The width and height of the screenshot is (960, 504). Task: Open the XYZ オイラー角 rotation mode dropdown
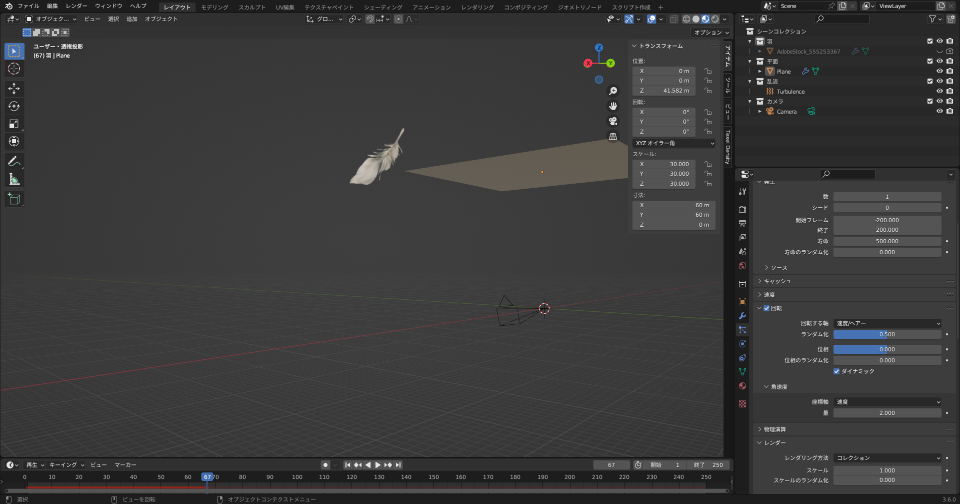[674, 143]
